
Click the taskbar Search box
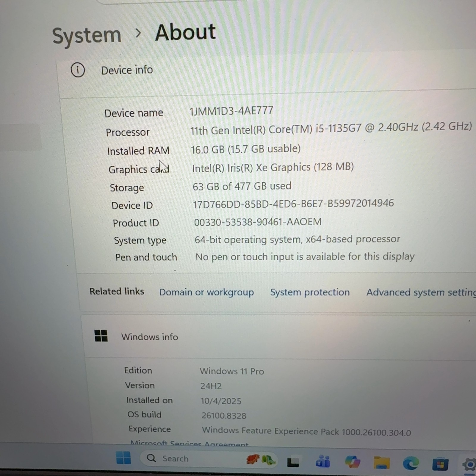click(x=208, y=459)
